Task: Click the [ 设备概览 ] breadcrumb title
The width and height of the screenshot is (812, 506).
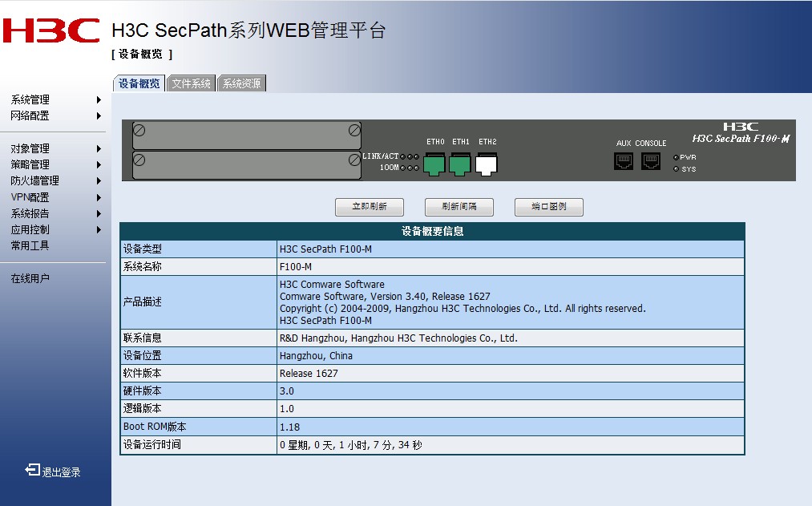Action: click(142, 54)
